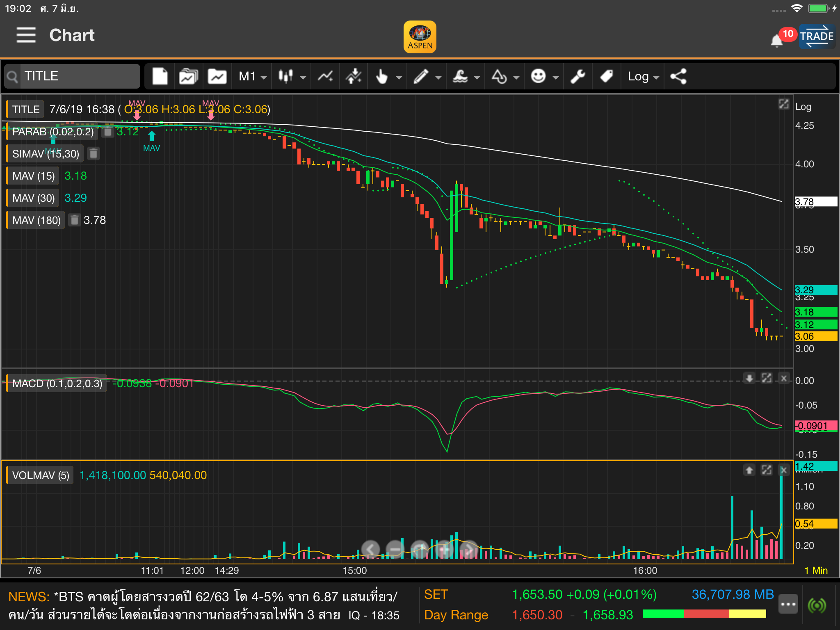Expand the MACD panel to fullscreen
This screenshot has width=840, height=630.
tap(766, 378)
